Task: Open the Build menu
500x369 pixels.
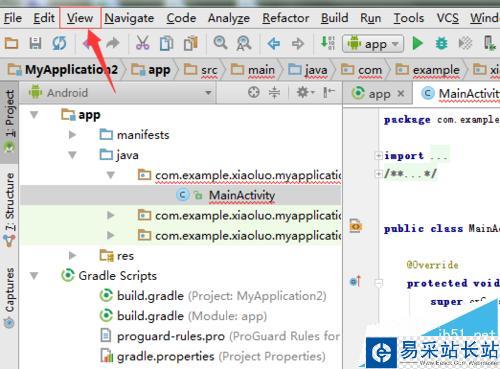Action: tap(334, 18)
